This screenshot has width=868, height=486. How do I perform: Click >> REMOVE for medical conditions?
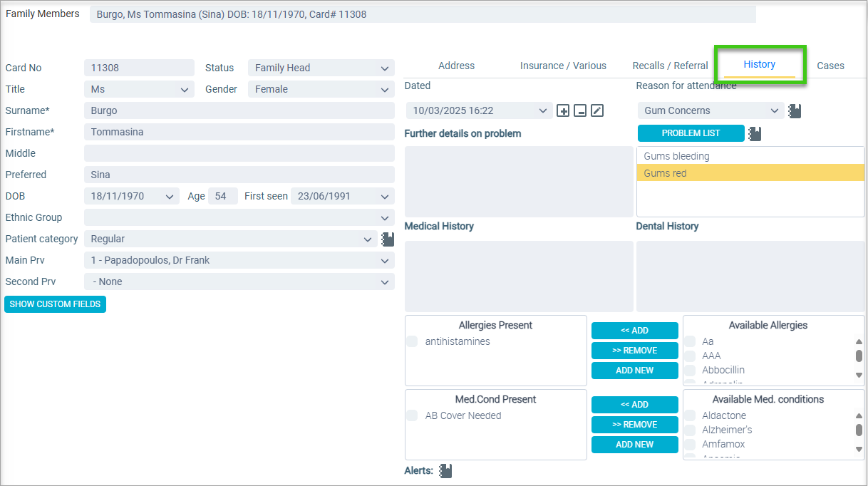click(635, 425)
